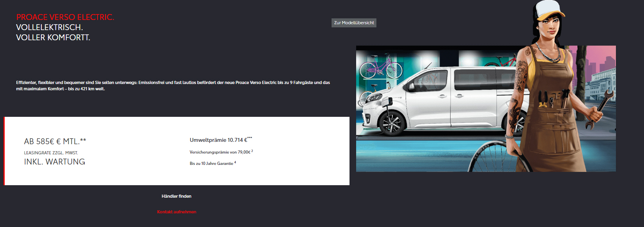Click the Zur Modellübersicht button
The width and height of the screenshot is (644, 227).
click(354, 23)
